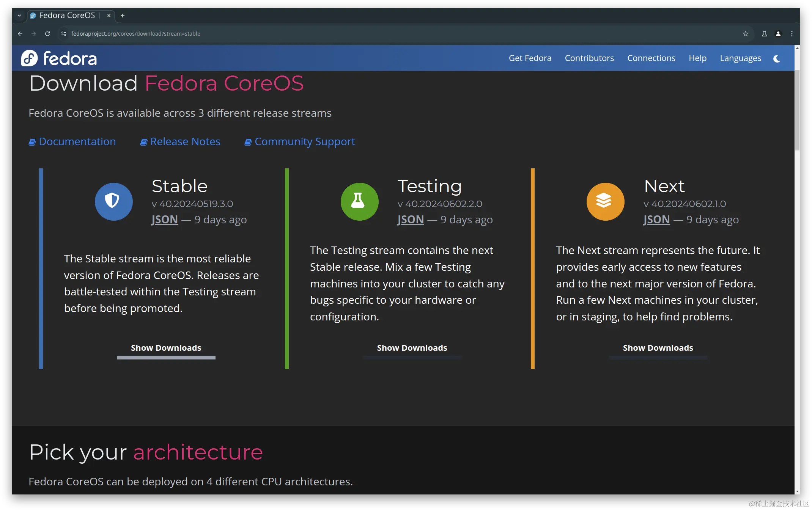Image resolution: width=812 pixels, height=510 pixels.
Task: Open the browser three-dot menu
Action: (x=792, y=34)
